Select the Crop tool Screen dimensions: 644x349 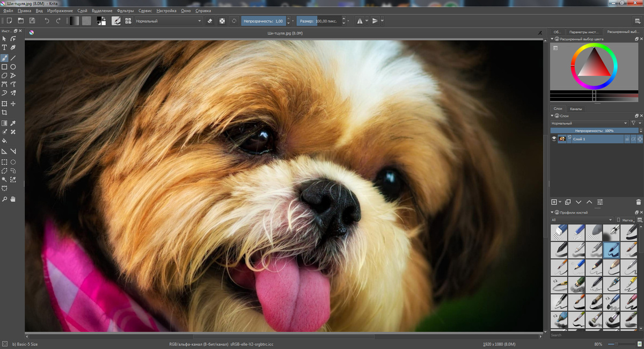coord(4,113)
